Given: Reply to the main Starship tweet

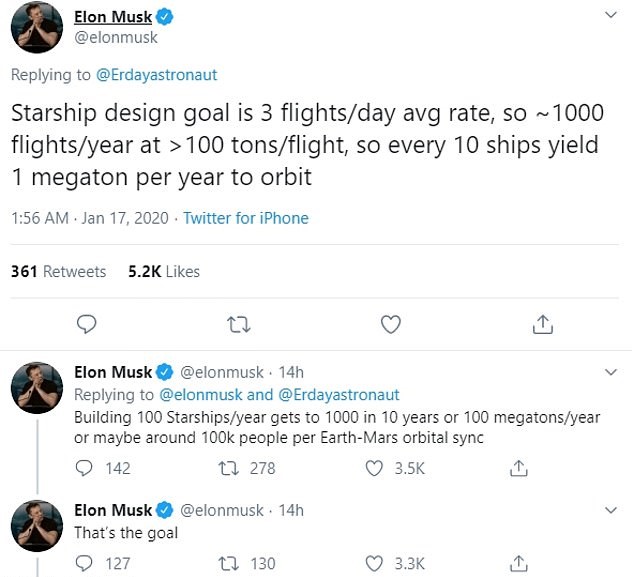Looking at the screenshot, I should pyautogui.click(x=86, y=324).
